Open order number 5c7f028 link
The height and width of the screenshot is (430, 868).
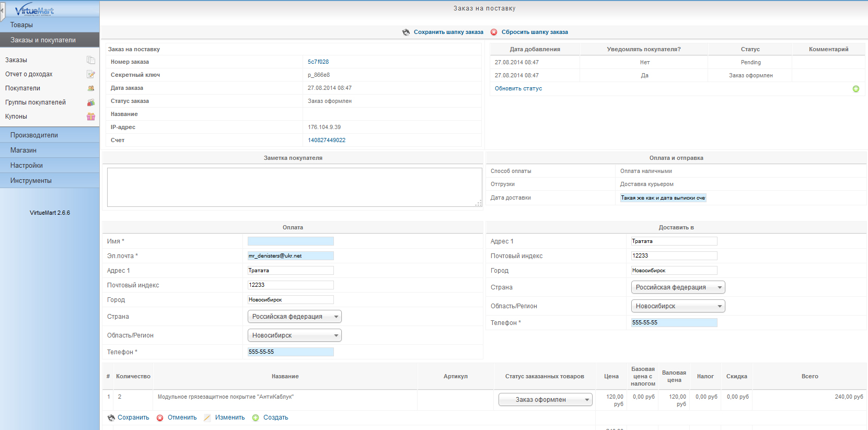(318, 62)
